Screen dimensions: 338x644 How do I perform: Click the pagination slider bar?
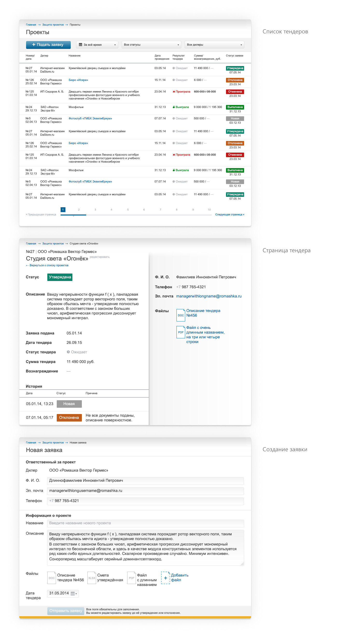[136, 215]
